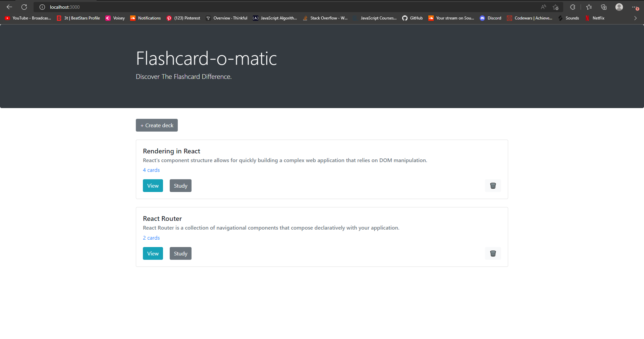Add current page to favorites

pyautogui.click(x=556, y=7)
